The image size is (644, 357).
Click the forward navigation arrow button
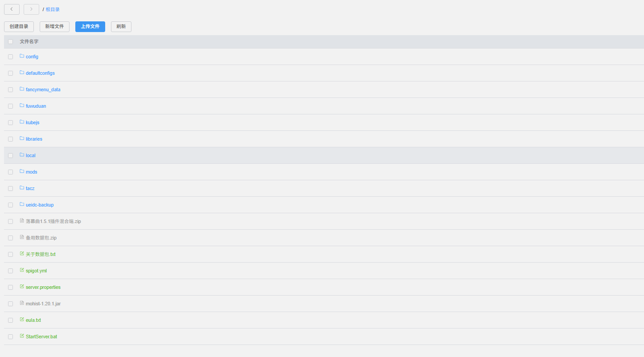31,9
